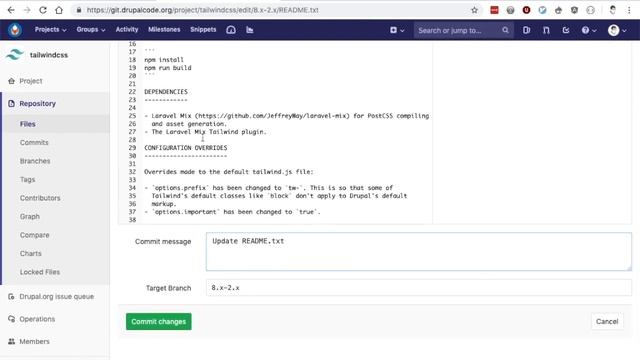
Task: Click the 'npm run build' line in editor
Action: pos(168,68)
